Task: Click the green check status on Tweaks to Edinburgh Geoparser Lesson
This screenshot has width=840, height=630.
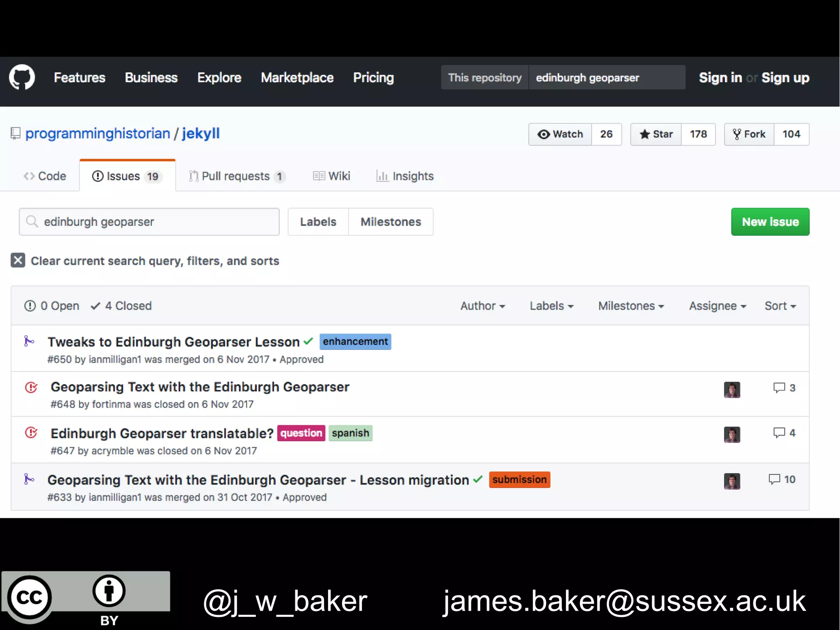Action: 308,341
